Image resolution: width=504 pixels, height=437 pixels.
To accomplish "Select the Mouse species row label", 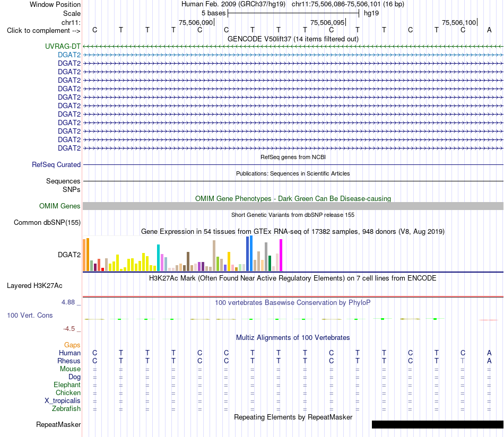I will [x=70, y=369].
